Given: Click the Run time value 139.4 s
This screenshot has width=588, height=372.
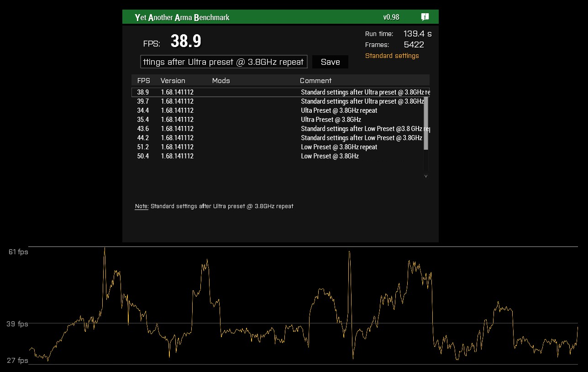Looking at the screenshot, I should tap(418, 34).
